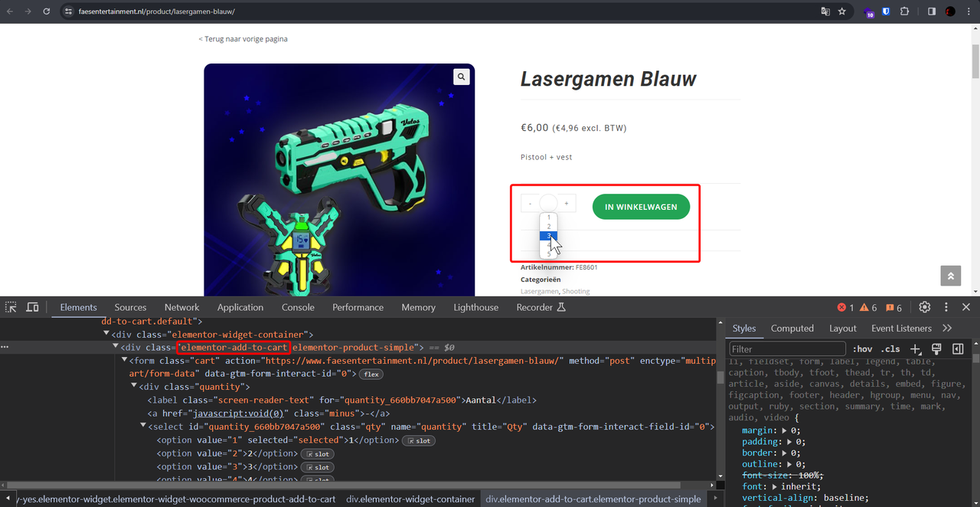Open the Shooting category link

pyautogui.click(x=576, y=292)
